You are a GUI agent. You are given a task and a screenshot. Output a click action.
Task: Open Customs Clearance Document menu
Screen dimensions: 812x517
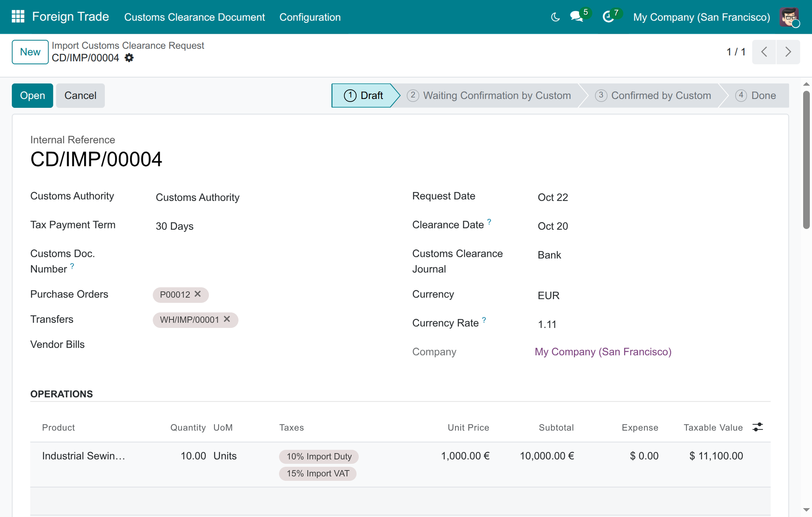pos(195,17)
